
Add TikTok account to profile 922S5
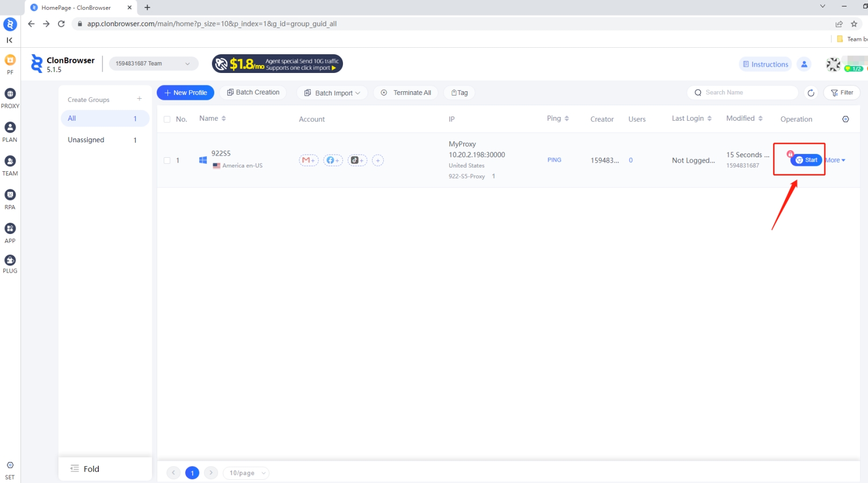(358, 160)
